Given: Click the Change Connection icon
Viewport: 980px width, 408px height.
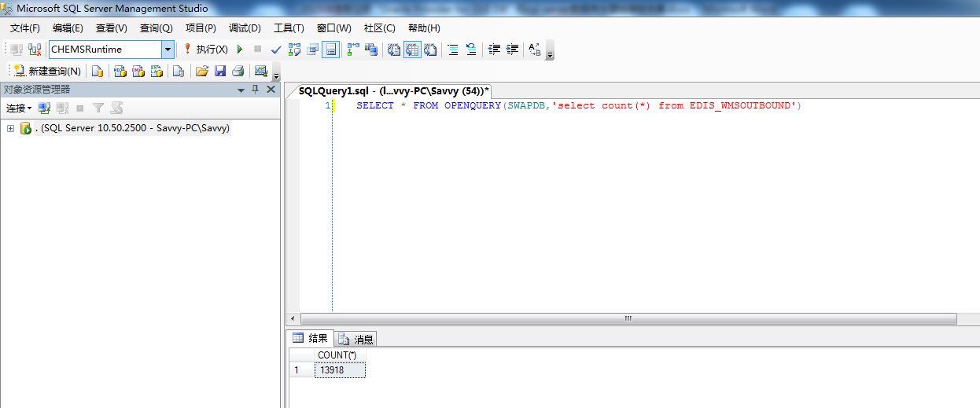Looking at the screenshot, I should point(35,50).
